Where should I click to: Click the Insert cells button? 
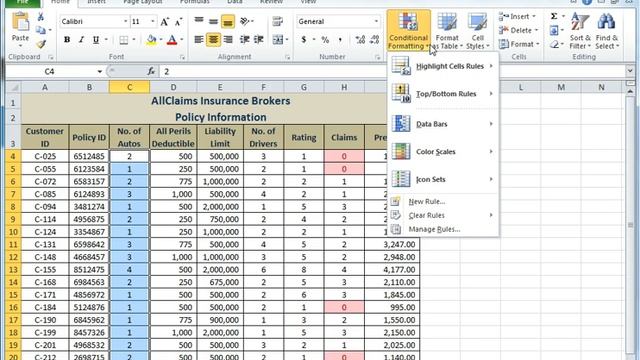point(517,17)
